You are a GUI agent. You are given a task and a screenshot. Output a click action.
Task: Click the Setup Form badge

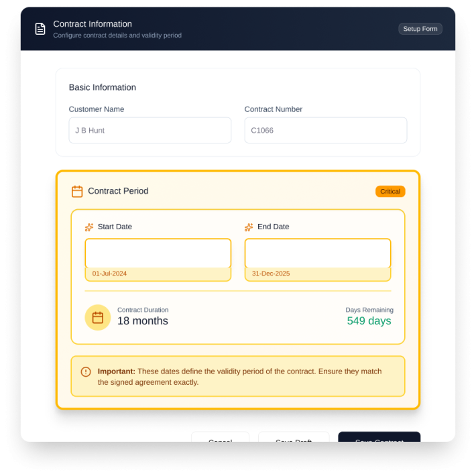pos(420,29)
